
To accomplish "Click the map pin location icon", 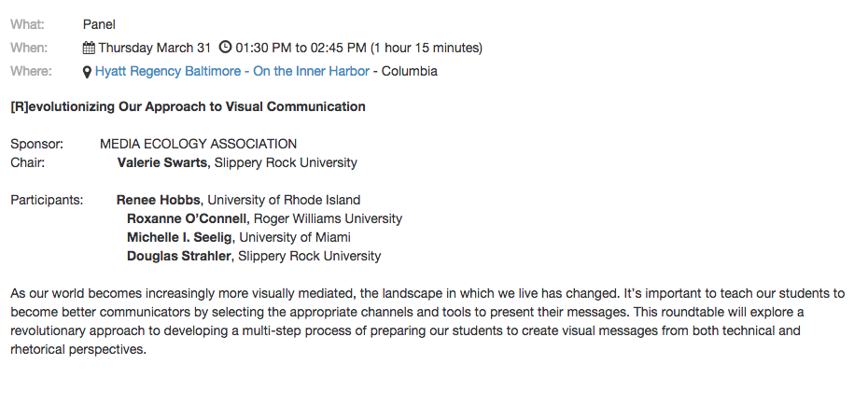I will point(87,72).
